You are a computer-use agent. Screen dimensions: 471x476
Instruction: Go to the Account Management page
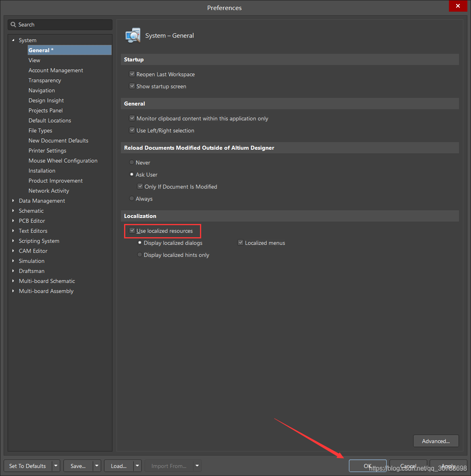click(55, 70)
